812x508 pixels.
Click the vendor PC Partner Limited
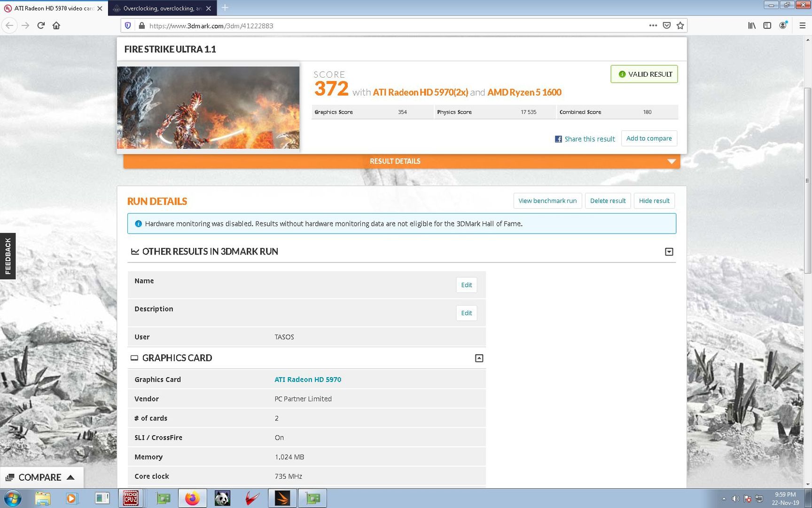click(x=303, y=399)
